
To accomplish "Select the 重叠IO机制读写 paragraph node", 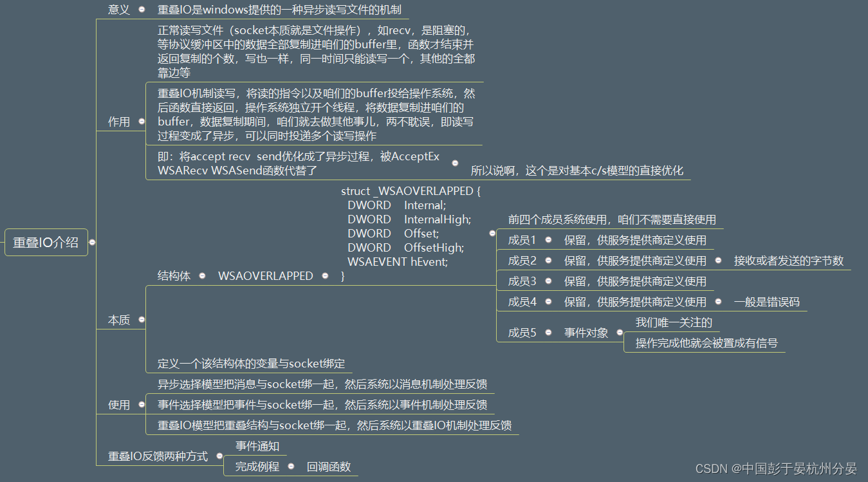I will pos(317,115).
